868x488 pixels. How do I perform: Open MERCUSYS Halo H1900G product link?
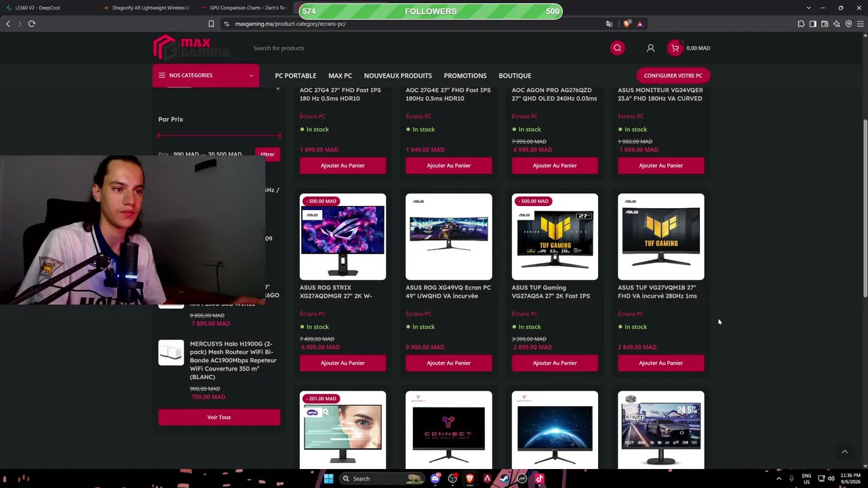[x=233, y=360]
